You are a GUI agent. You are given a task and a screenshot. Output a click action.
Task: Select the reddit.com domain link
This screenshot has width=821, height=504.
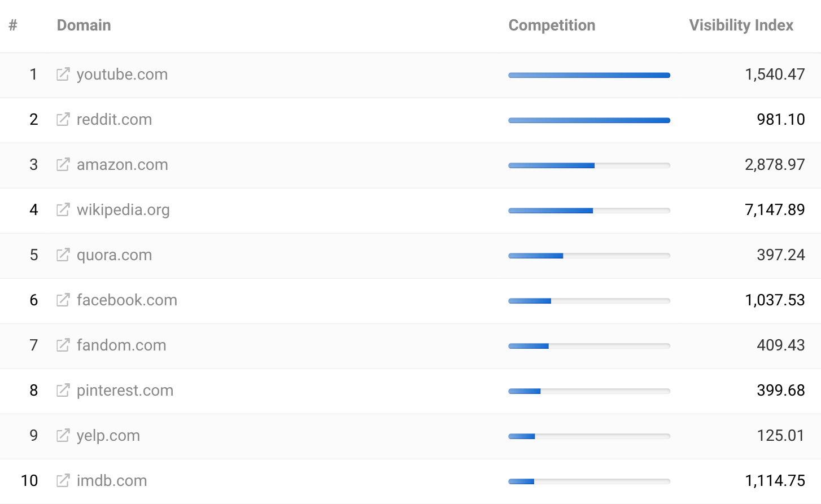coord(114,120)
